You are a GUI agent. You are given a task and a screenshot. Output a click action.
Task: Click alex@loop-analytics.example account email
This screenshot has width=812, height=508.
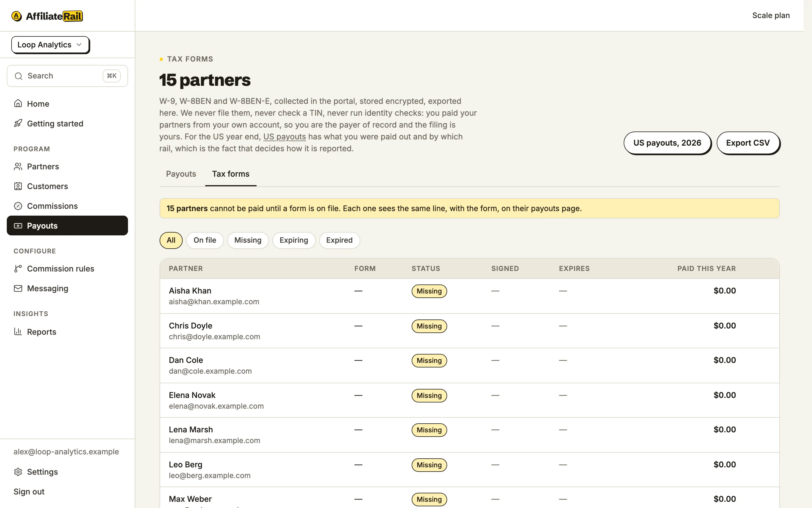(x=66, y=452)
